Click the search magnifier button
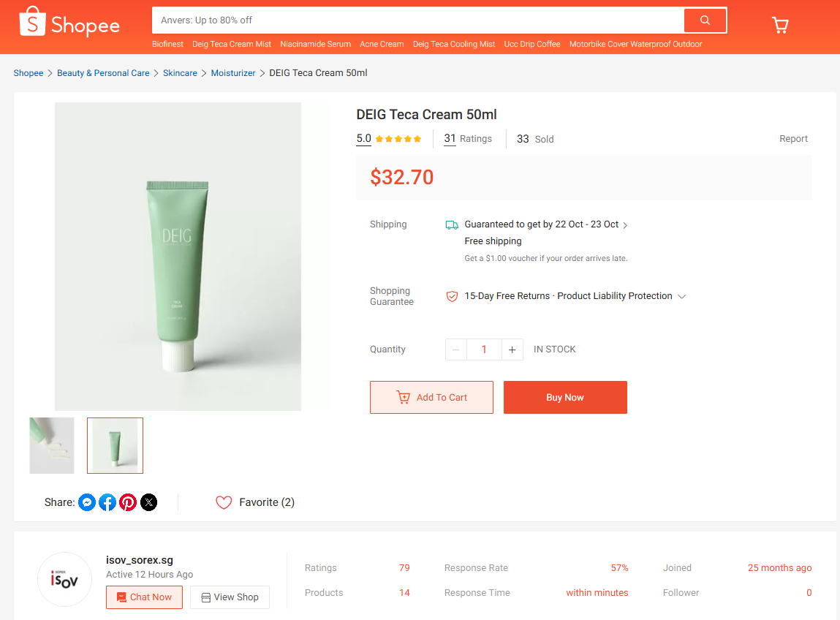Screen dimensions: 840x620 click(705, 20)
